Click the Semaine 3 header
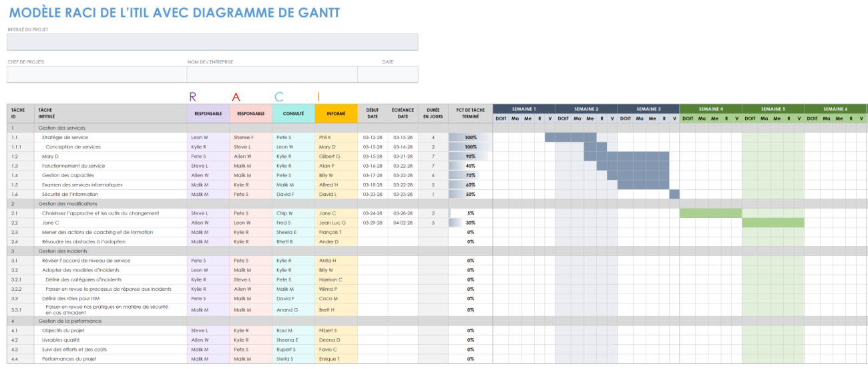The width and height of the screenshot is (868, 369). click(x=648, y=109)
